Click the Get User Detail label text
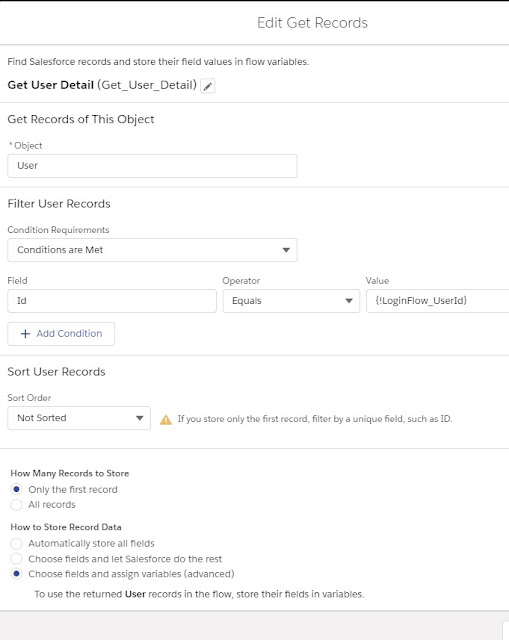 pos(51,85)
